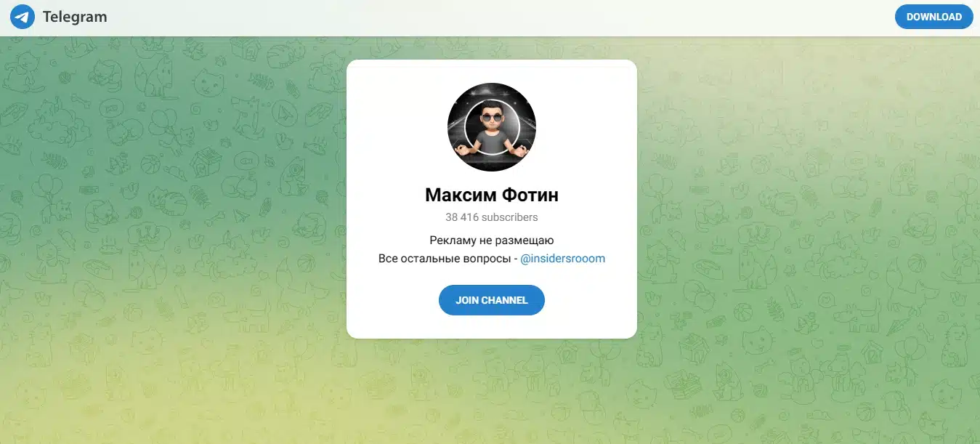This screenshot has height=444, width=980.
Task: Click the sunglasses on the avatar character
Action: tap(492, 118)
